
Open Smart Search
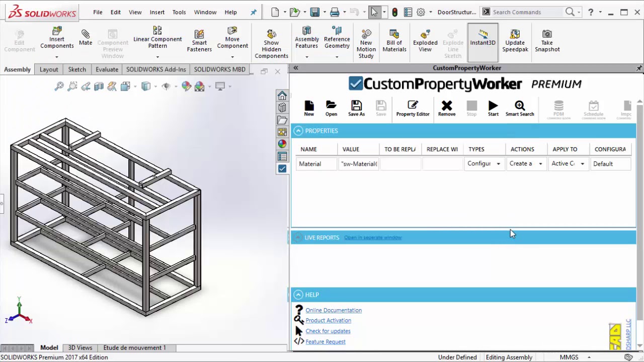[520, 108]
